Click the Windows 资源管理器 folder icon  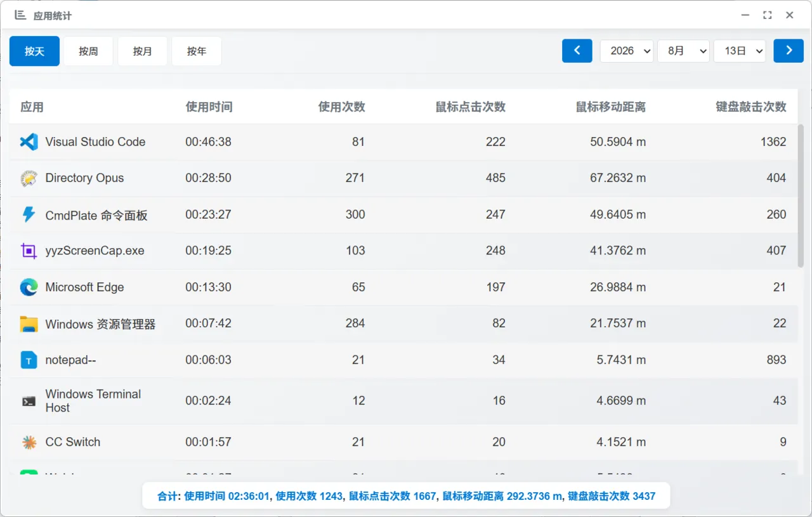(x=29, y=324)
